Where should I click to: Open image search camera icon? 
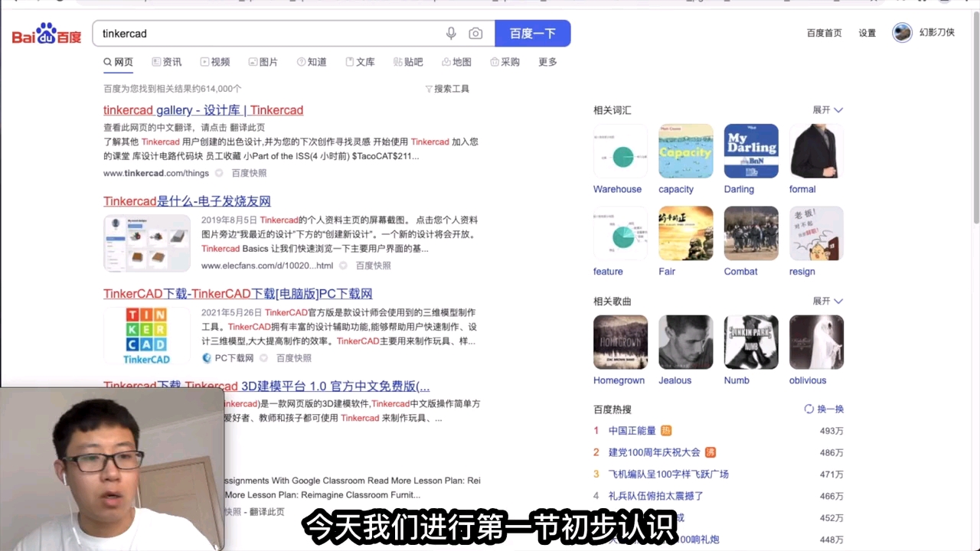point(475,34)
